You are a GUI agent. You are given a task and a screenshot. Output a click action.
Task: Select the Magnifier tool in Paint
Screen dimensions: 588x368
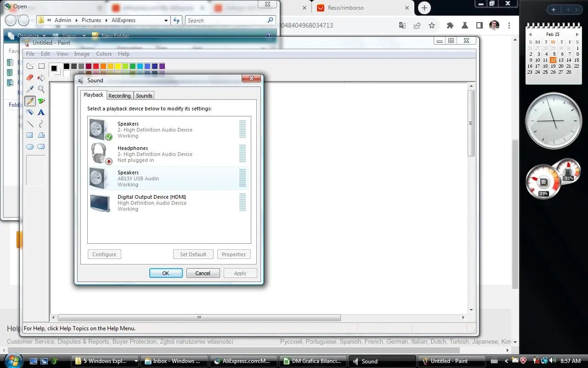41,89
